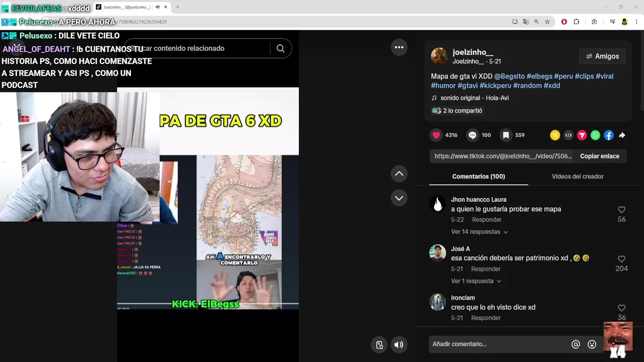This screenshot has width=644, height=362.
Task: Save video with the bookmark icon
Action: click(506, 135)
